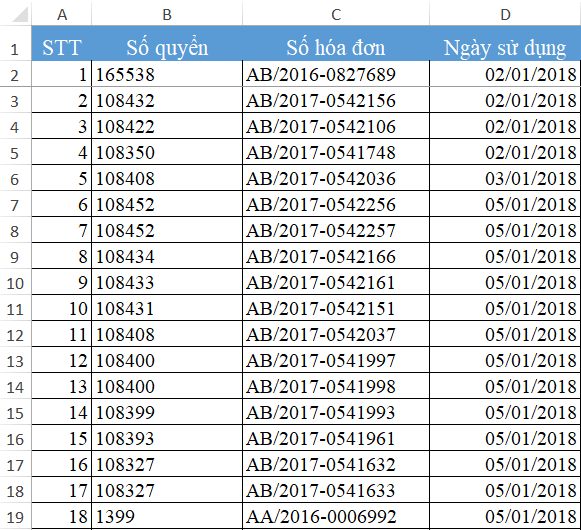This screenshot has height=530, width=581.
Task: Select cell with AB/2017-0542257
Action: click(x=336, y=230)
